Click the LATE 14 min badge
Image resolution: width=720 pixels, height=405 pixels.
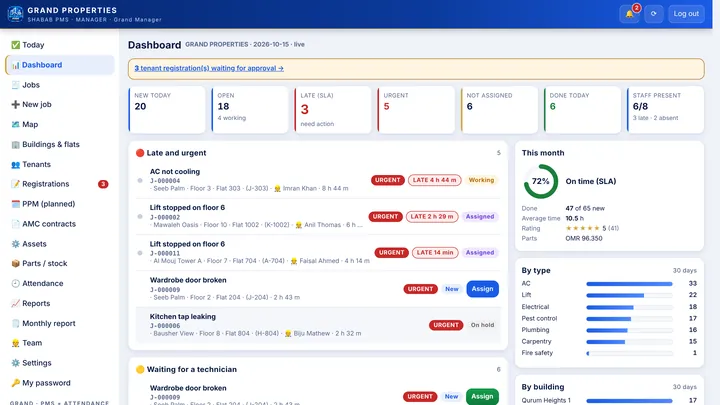pos(435,253)
